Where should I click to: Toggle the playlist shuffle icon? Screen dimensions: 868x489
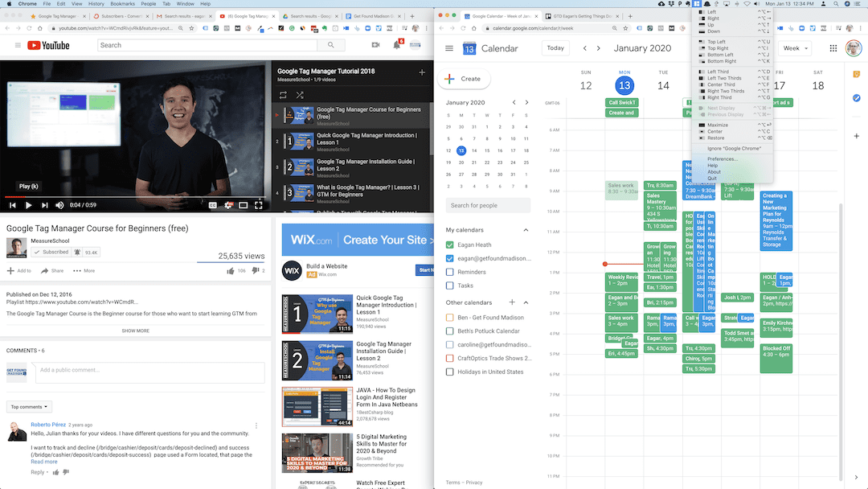pyautogui.click(x=300, y=95)
